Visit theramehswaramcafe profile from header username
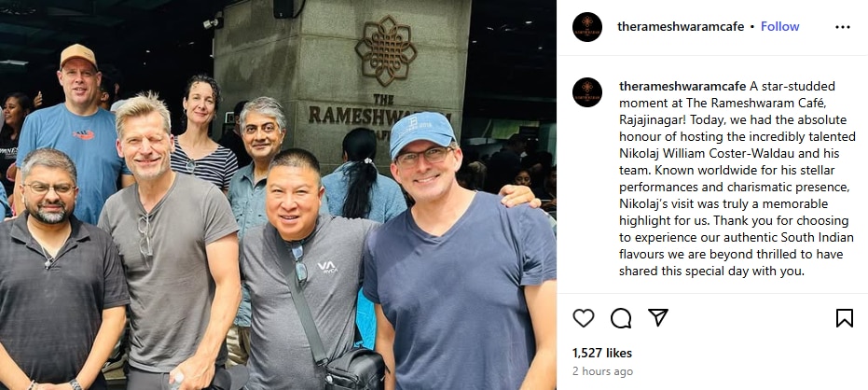 pos(681,26)
